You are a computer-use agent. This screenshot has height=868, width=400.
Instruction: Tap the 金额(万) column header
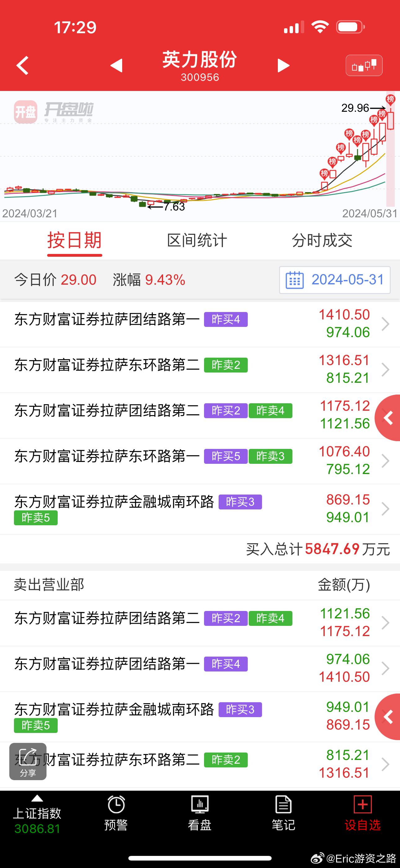344,585
